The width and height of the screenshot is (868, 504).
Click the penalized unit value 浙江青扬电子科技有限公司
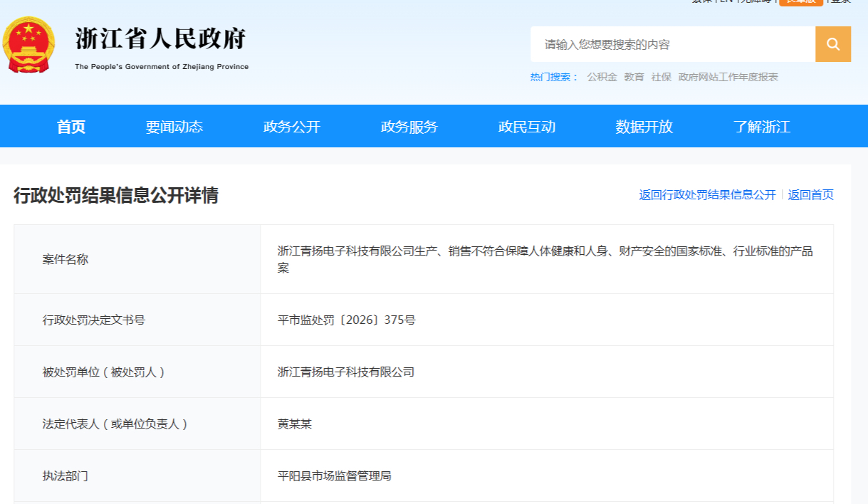click(x=346, y=372)
